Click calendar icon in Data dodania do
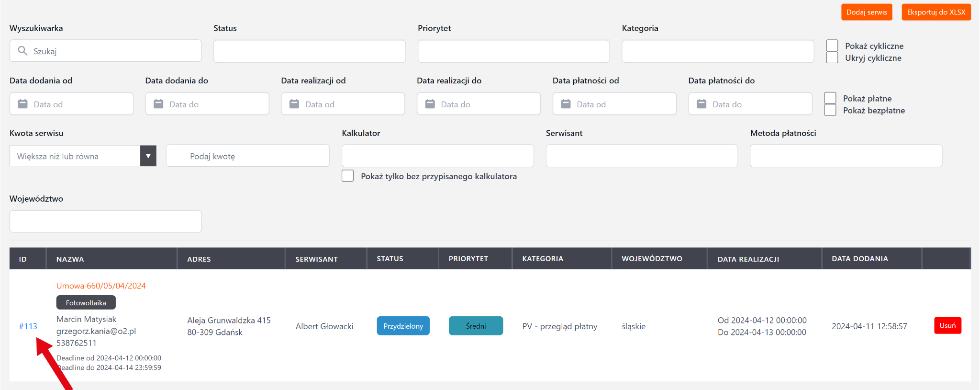The image size is (980, 390). pos(158,104)
